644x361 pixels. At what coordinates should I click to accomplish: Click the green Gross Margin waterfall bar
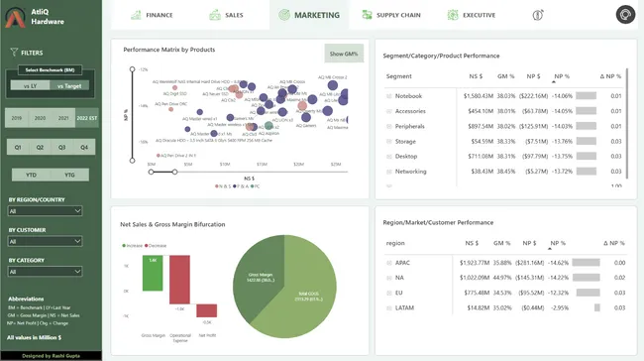pos(153,273)
